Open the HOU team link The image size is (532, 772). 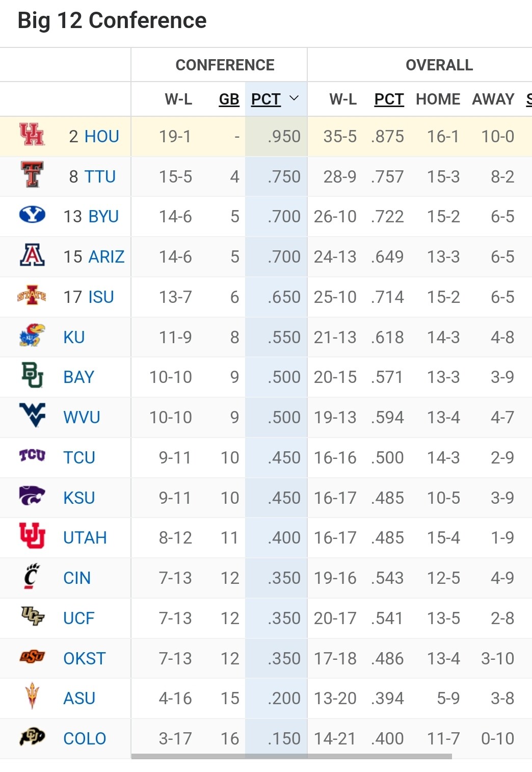(101, 136)
